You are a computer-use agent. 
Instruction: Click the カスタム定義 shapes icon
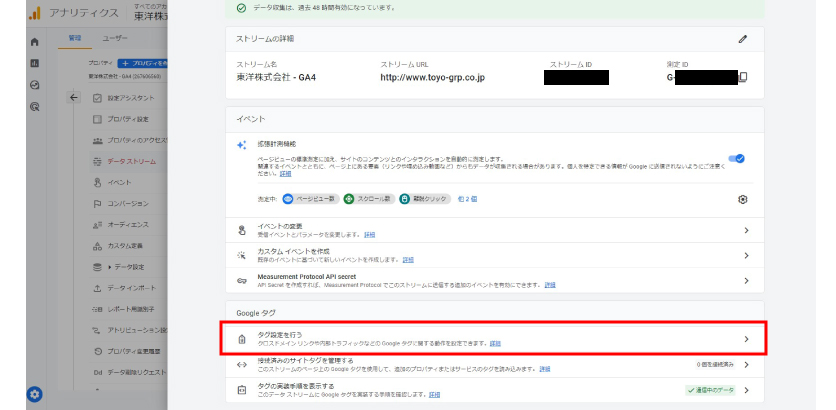click(97, 246)
